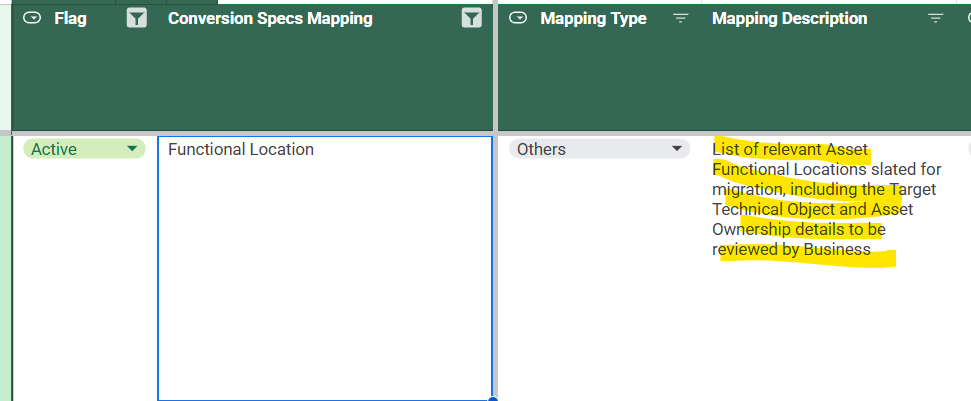The image size is (971, 401).
Task: Click the Mapping Type column filter icon
Action: 681,19
